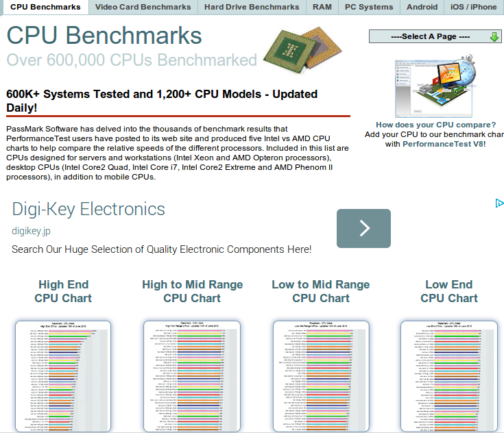The image size is (504, 433).
Task: Open the High End CPU chart thumbnail
Action: (x=63, y=376)
